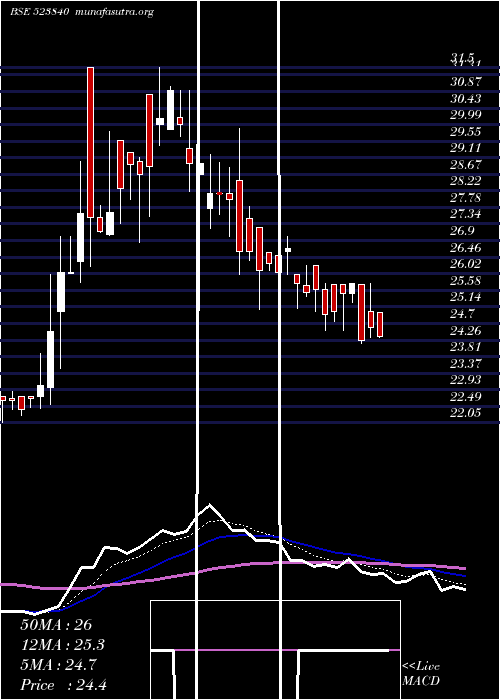The height and width of the screenshot is (700, 500).
Task: Click the '12MA : 25.3' legend text
Action: coord(63,645)
